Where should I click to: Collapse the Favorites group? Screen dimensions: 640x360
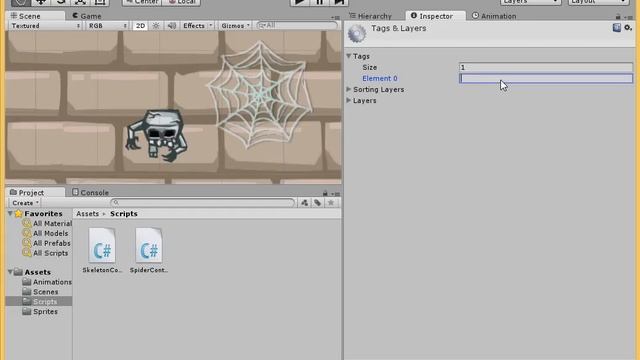10,213
